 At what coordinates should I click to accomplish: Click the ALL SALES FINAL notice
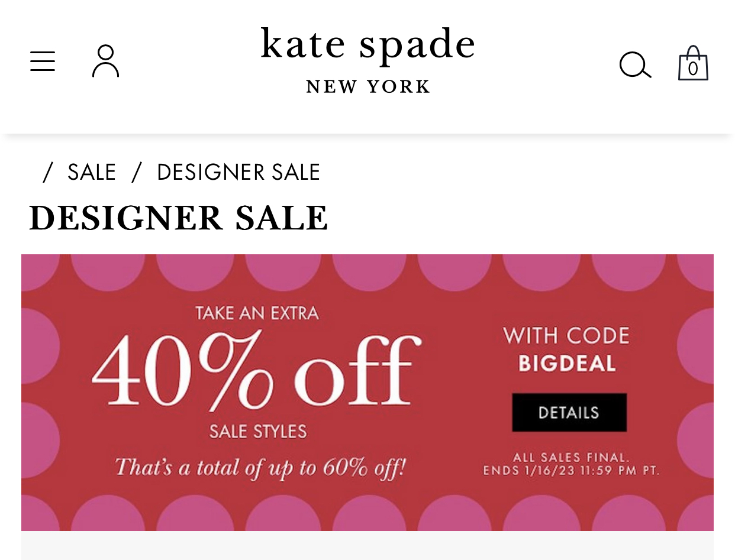[x=571, y=458]
